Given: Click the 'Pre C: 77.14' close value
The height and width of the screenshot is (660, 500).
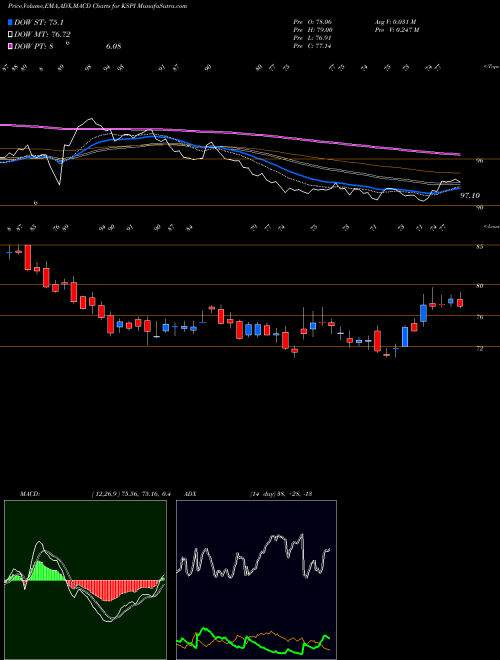Looking at the screenshot, I should (x=312, y=46).
